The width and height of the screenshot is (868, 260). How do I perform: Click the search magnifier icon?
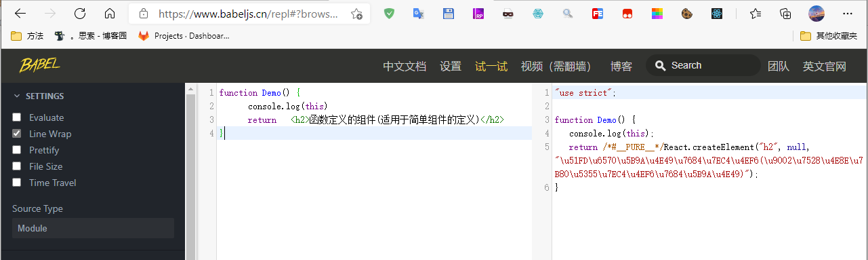[659, 65]
